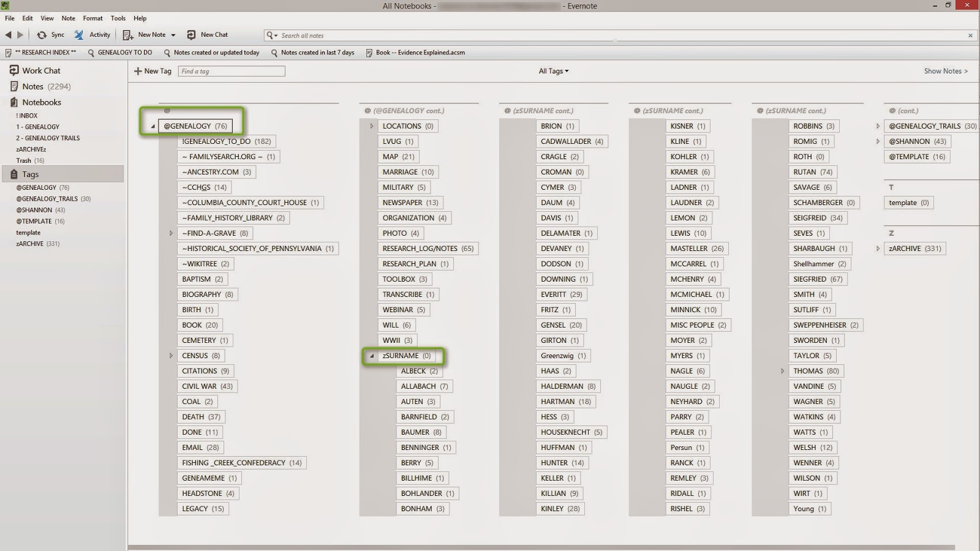This screenshot has width=980, height=551.
Task: Collapse the @GENEALOGY tag group
Action: 153,127
